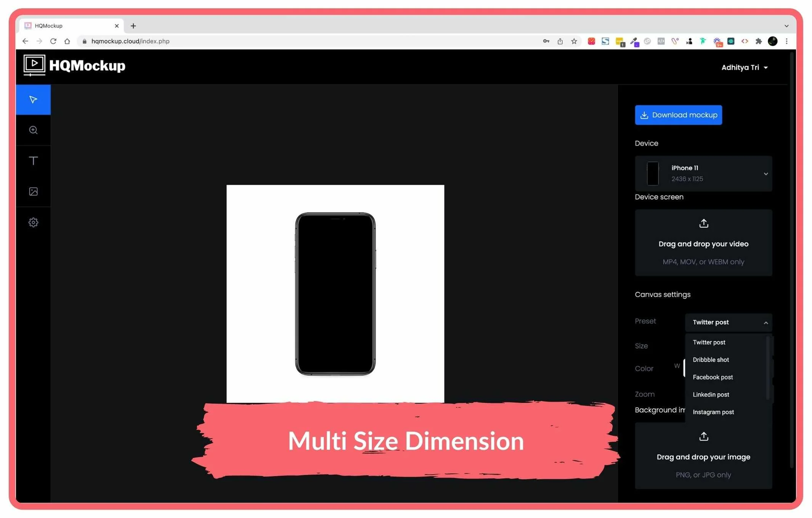Screen dimensions: 812x518
Task: Open the settings gear in sidebar
Action: [x=33, y=222]
